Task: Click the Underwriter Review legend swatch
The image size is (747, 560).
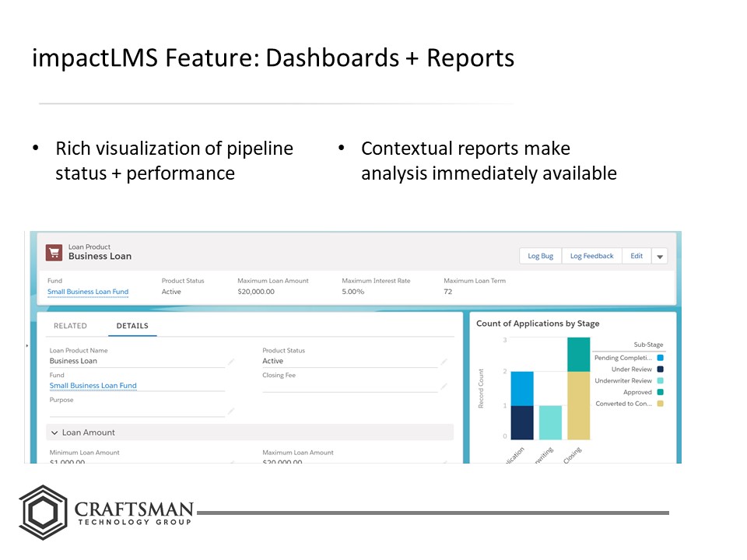Action: tap(661, 380)
